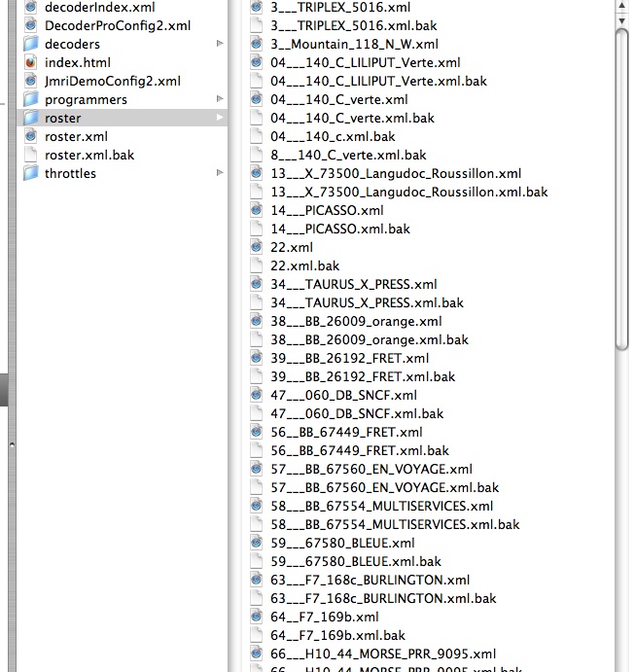
Task: Click the roster folder's column arrow
Action: point(220,118)
